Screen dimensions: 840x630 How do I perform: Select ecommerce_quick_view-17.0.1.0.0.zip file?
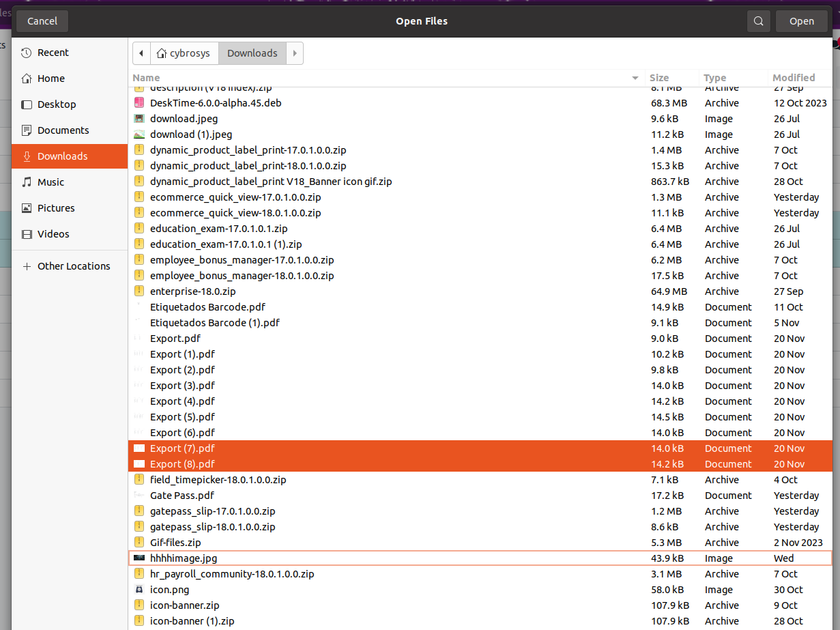coord(235,197)
